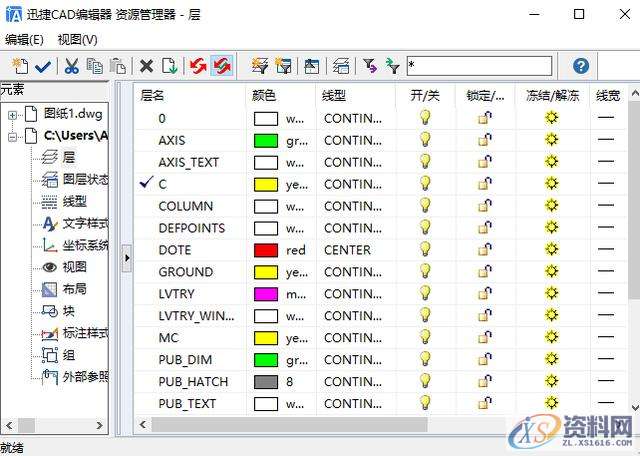Toggle the light bulb for AXIS layer
The image size is (640, 456).
(x=425, y=140)
